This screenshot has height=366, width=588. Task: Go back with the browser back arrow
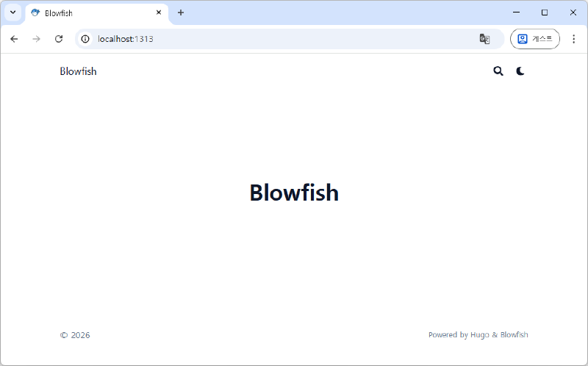coord(14,39)
